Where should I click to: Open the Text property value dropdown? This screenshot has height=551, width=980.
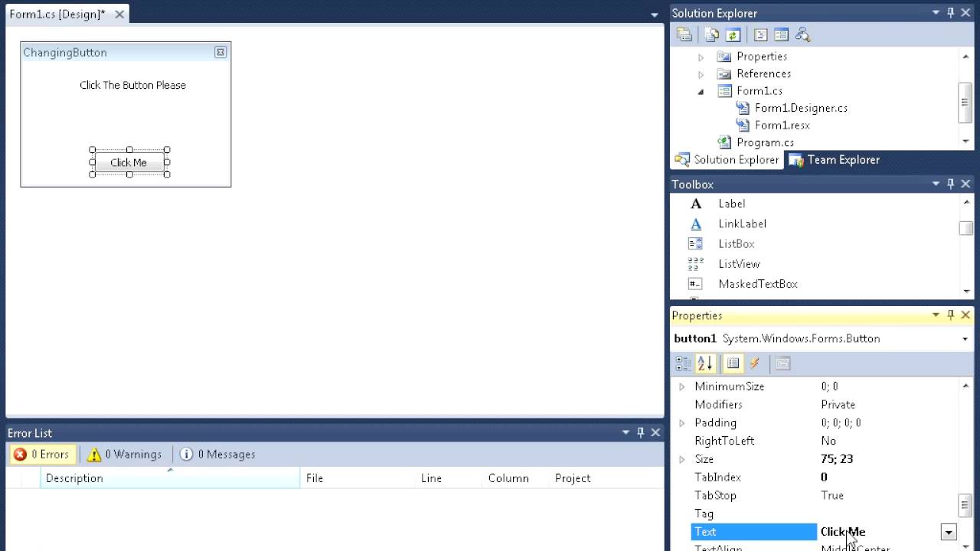coord(949,532)
